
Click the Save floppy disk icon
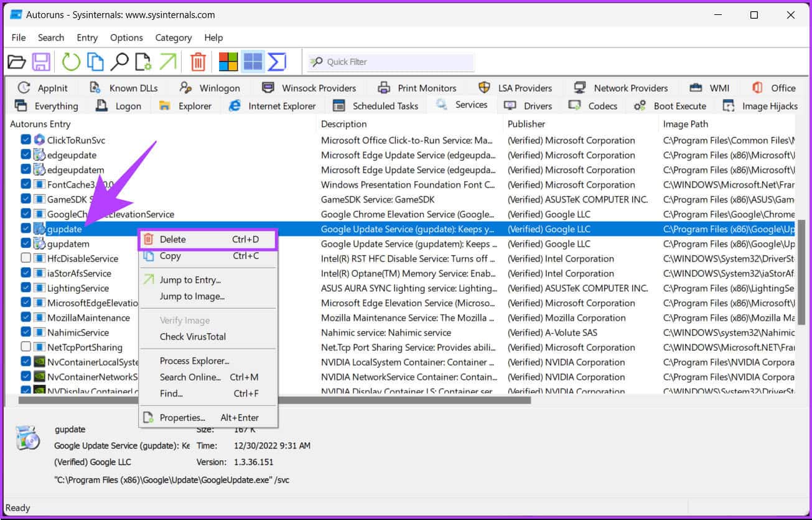[x=41, y=62]
